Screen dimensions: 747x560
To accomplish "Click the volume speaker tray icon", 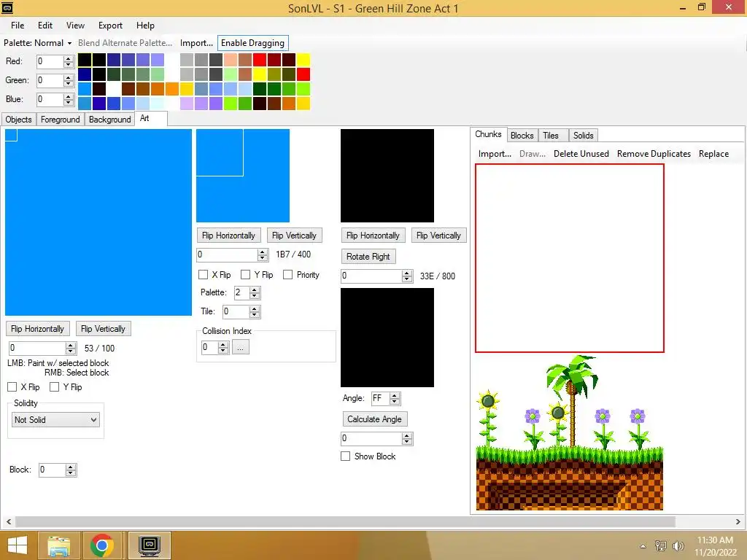I will tap(678, 546).
